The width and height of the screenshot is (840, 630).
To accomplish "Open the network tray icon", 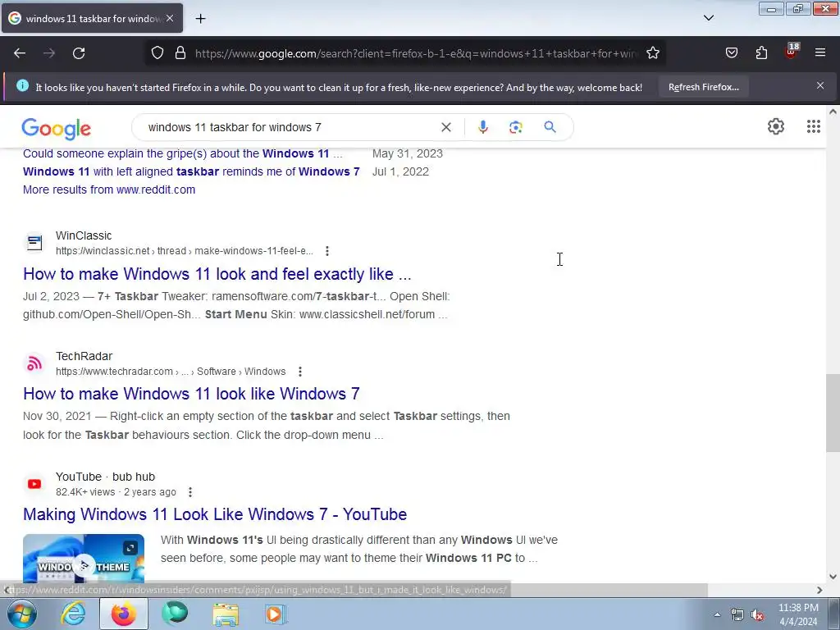I will coord(737,615).
